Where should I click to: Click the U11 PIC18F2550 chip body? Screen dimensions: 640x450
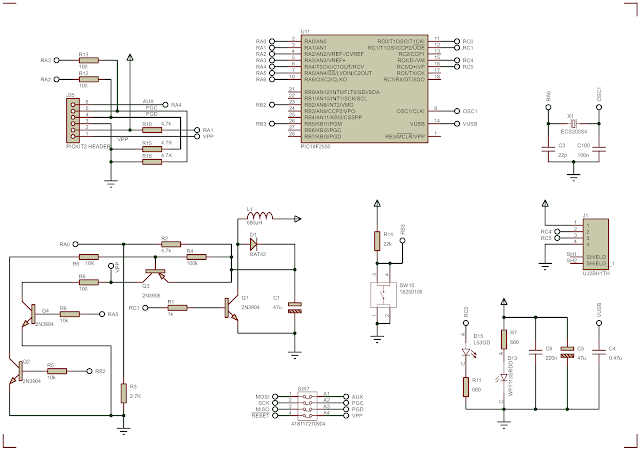[364, 89]
